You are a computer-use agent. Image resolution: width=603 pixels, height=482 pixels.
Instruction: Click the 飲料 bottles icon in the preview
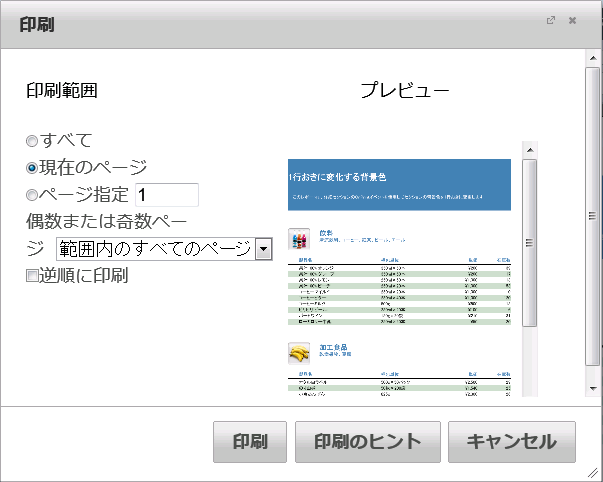[297, 240]
